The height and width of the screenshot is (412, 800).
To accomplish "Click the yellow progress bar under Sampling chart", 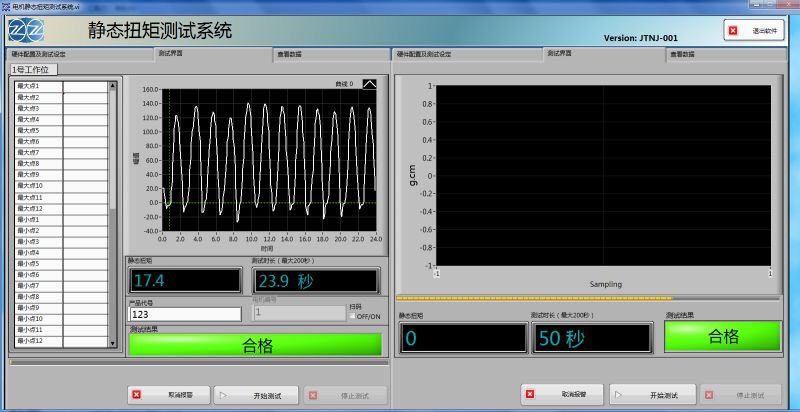I will click(x=534, y=298).
